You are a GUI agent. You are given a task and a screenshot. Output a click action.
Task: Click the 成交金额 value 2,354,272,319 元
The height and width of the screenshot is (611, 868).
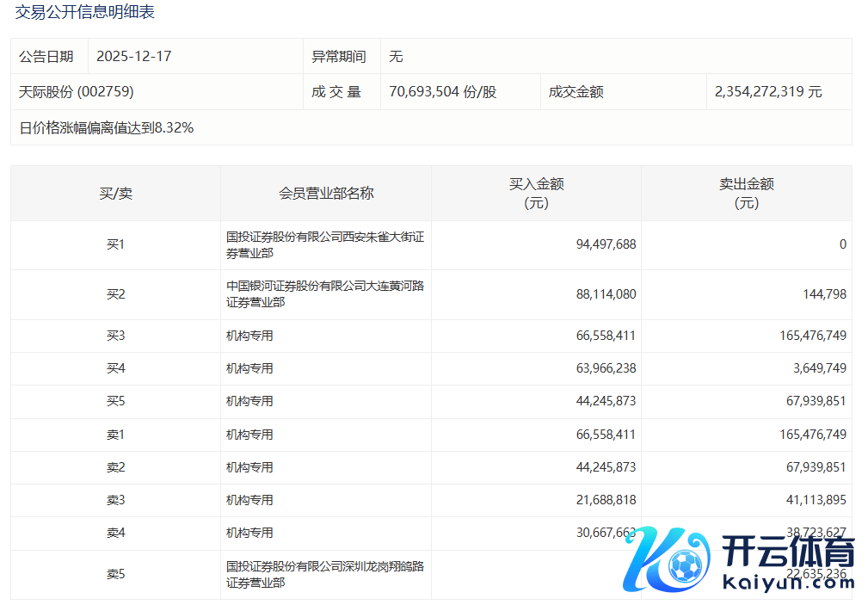(768, 91)
